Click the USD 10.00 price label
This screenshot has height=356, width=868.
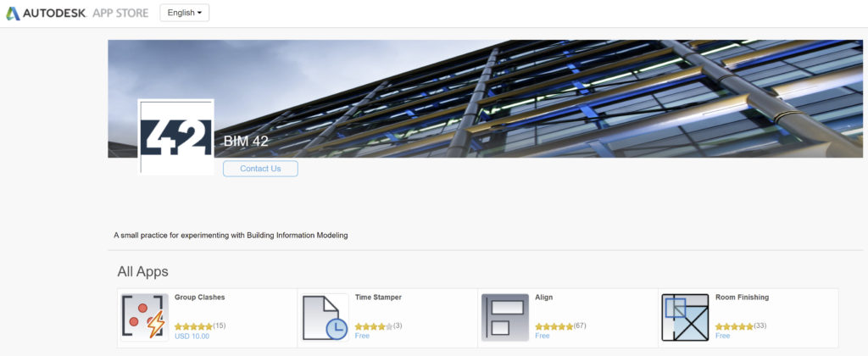(x=192, y=336)
